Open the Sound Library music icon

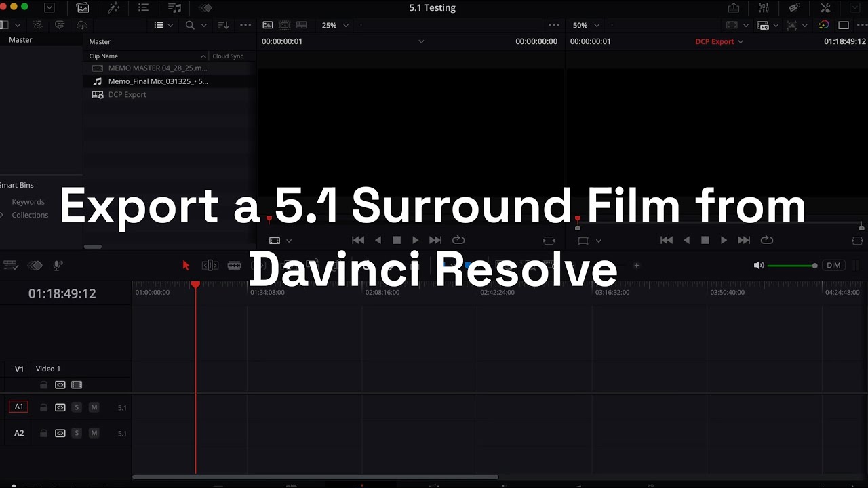(x=174, y=8)
